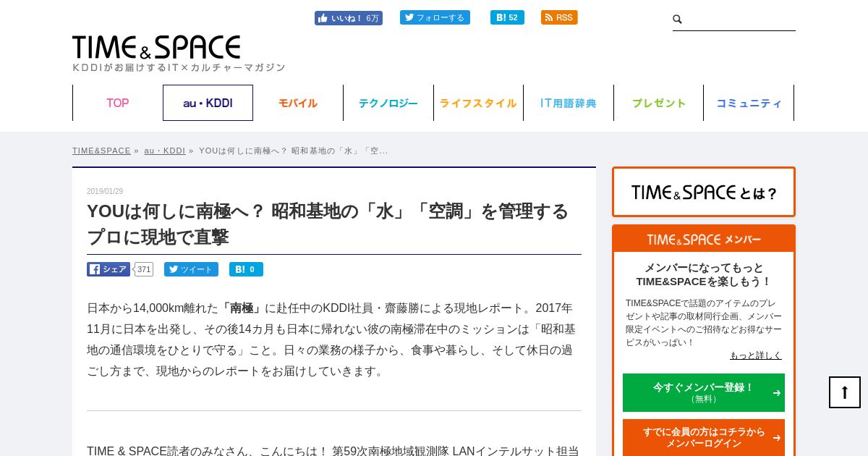
Task: Click the Facebook シェア button under the title
Action: coord(109,269)
